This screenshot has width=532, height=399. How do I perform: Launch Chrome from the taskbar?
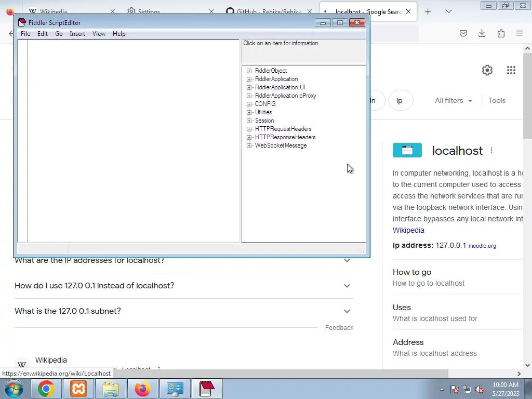point(46,389)
